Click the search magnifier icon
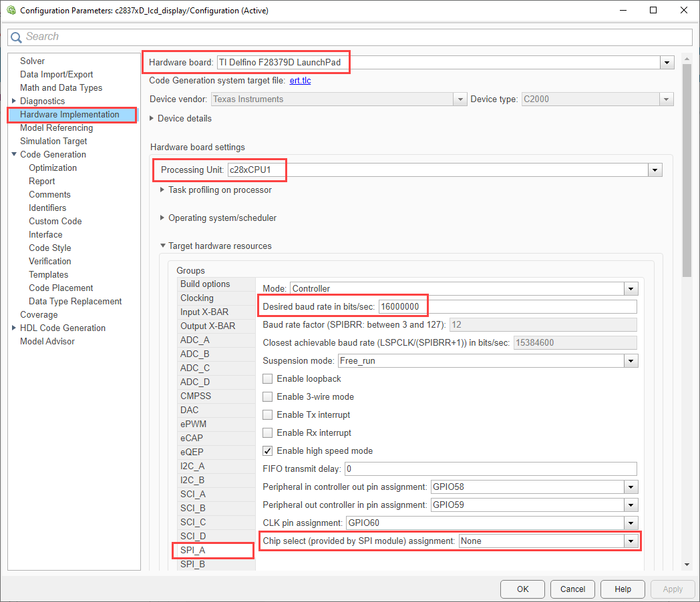 pos(16,37)
